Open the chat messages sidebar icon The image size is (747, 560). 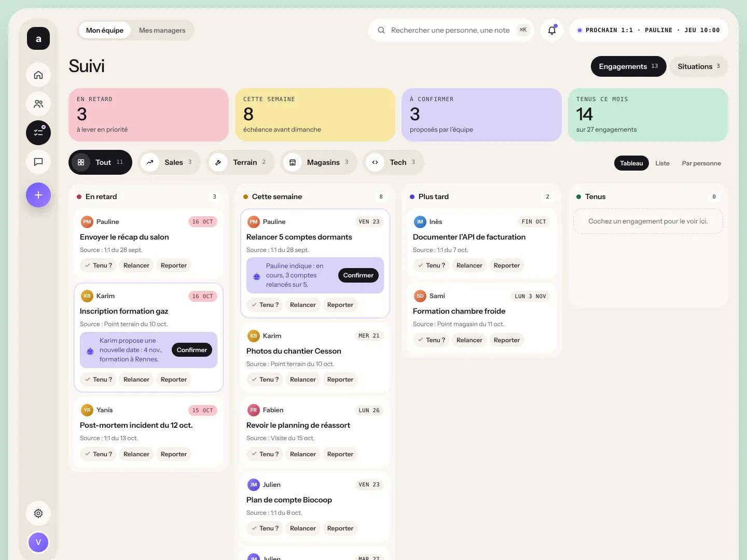point(38,162)
